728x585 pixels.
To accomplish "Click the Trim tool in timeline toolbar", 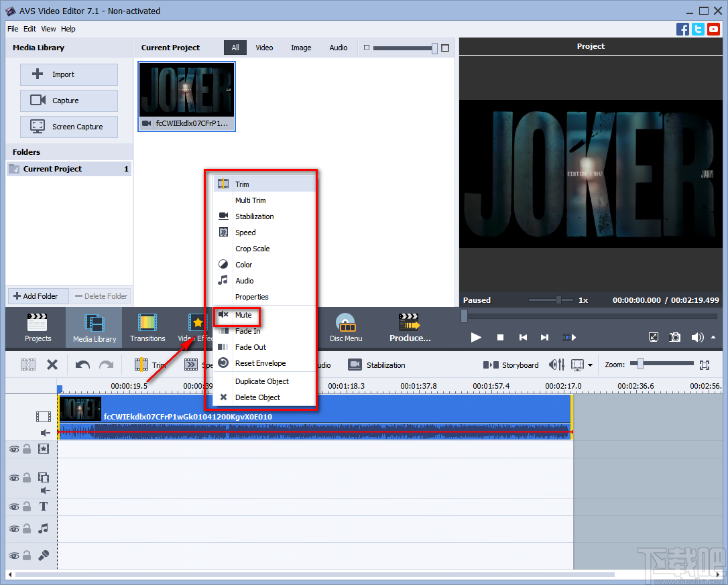I will (x=149, y=365).
